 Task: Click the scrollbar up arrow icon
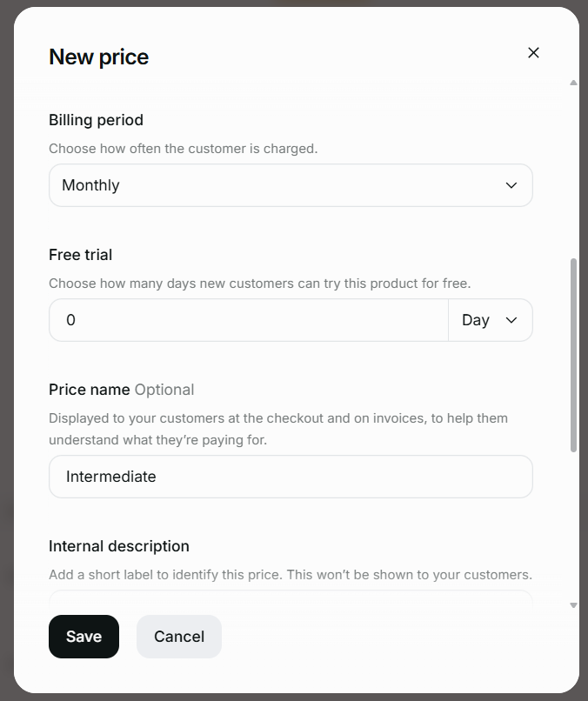click(x=572, y=84)
